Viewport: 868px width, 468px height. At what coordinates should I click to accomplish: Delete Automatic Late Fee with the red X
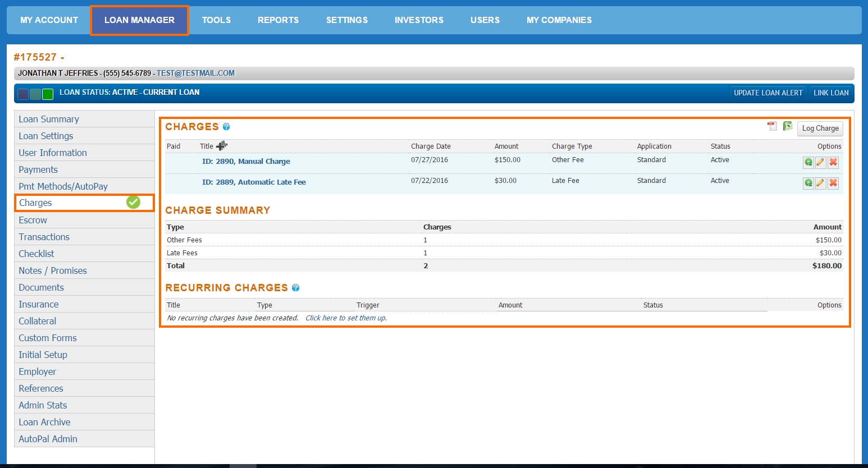pyautogui.click(x=833, y=183)
